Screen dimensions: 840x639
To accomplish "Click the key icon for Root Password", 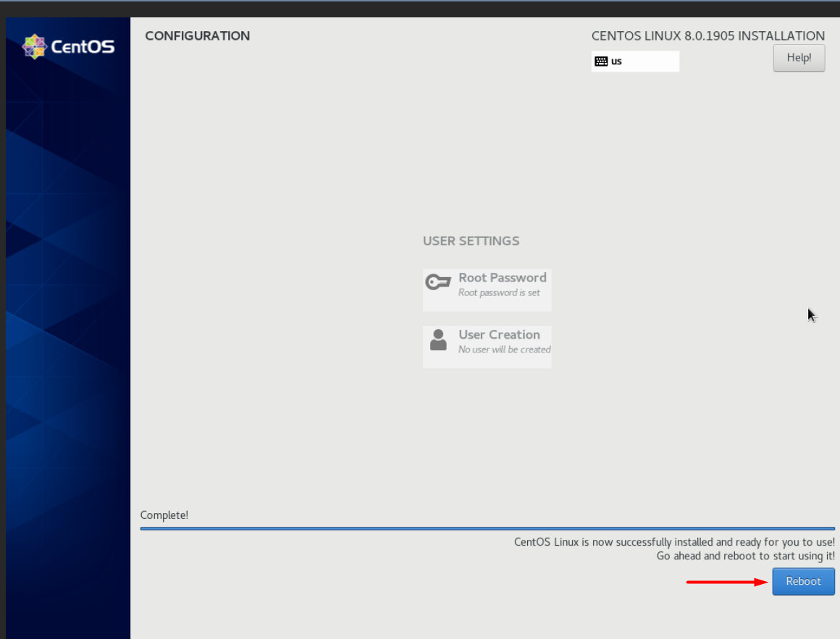I will pyautogui.click(x=438, y=282).
